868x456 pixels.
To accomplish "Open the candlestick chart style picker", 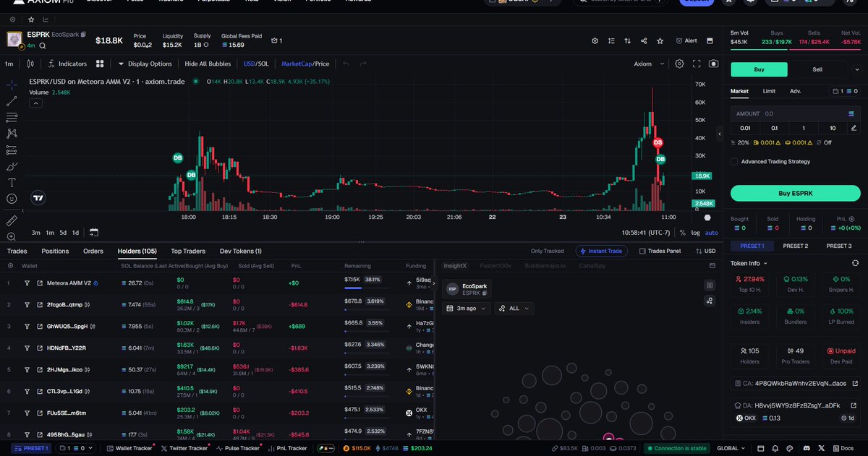I will pos(30,64).
